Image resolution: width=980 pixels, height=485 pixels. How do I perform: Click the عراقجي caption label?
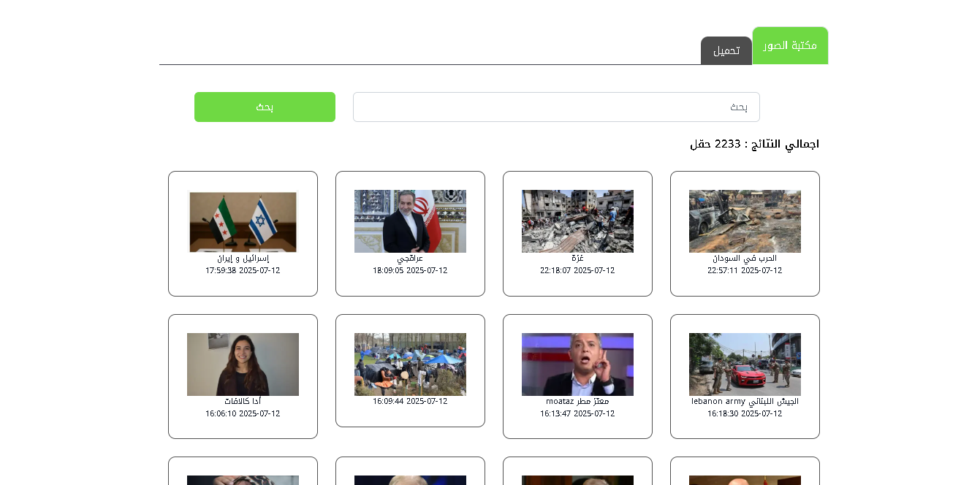point(410,259)
